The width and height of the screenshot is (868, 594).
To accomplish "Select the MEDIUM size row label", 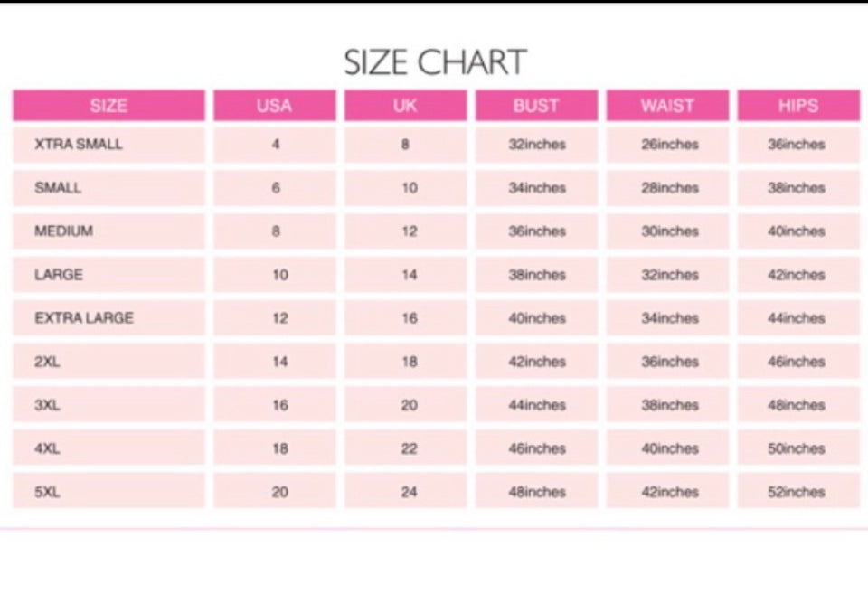I will point(63,231).
